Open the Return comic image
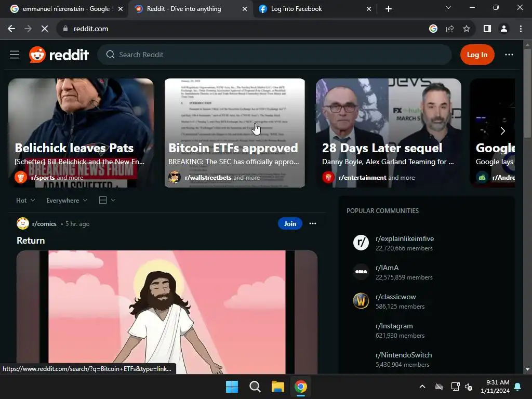This screenshot has width=532, height=399. tap(167, 312)
